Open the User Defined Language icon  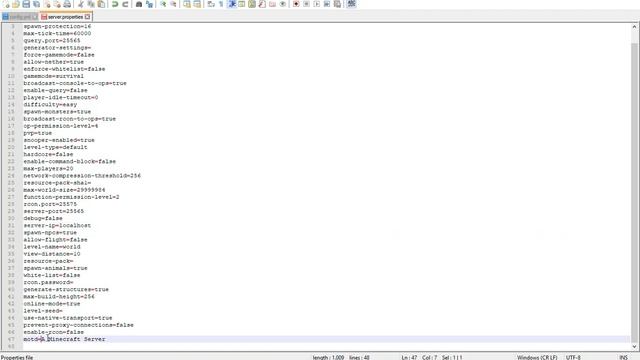[242, 4]
